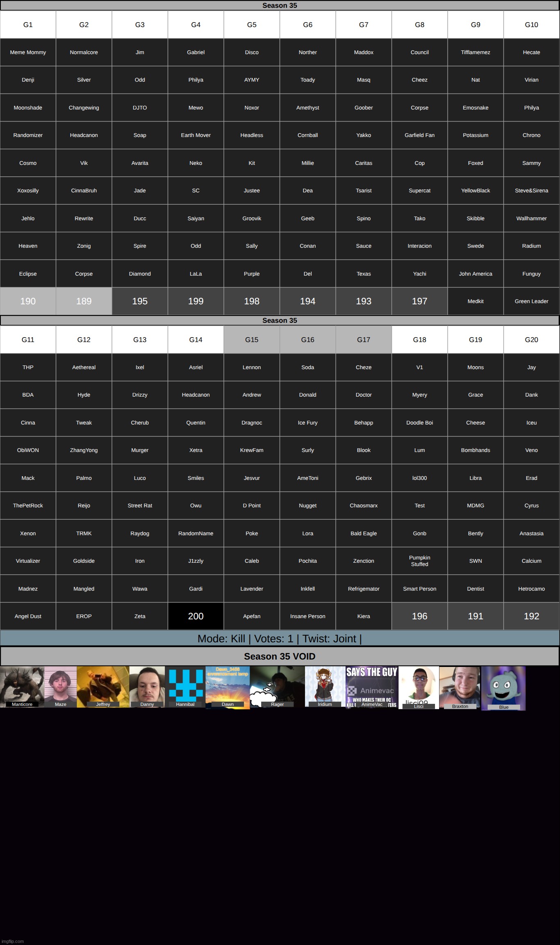Click the light gray 190 cell
Viewport: 560px width, 945px height.
28,301
